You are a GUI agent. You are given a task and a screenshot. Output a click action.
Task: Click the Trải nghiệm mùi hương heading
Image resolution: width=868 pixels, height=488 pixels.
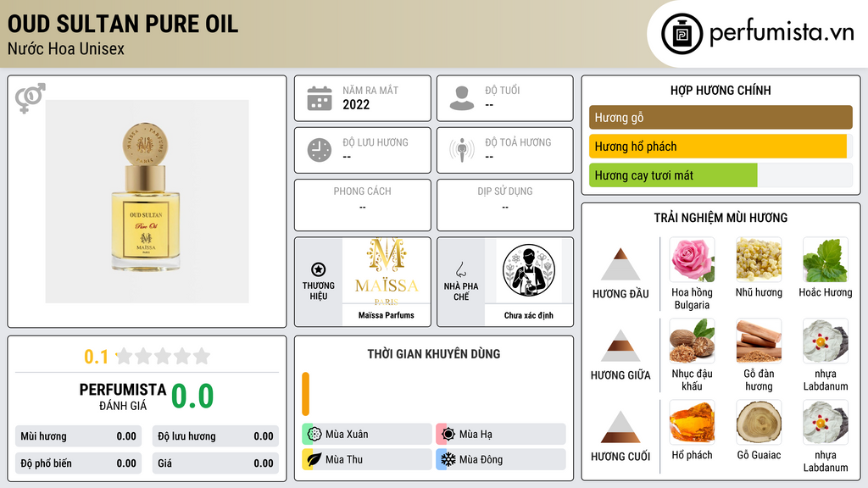[721, 218]
